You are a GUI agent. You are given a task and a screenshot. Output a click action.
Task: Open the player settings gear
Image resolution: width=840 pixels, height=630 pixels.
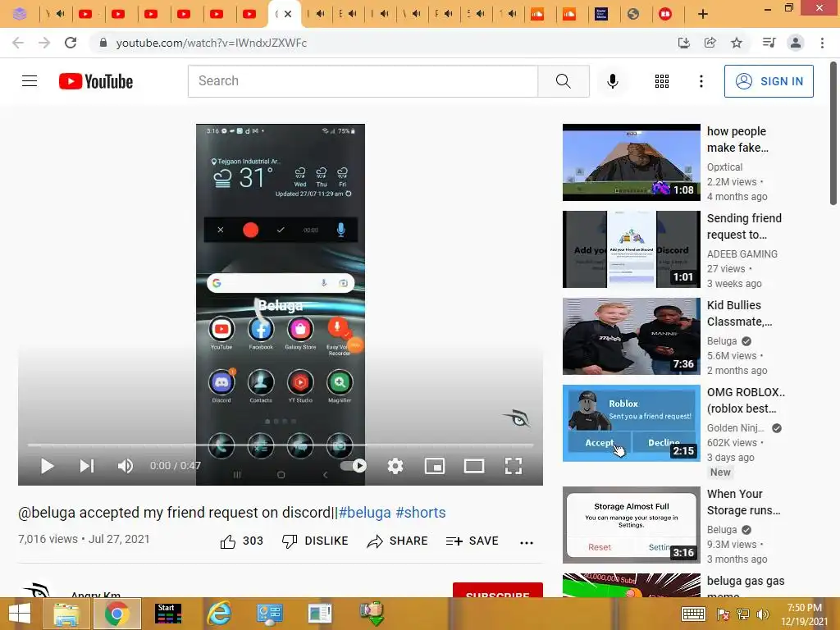(x=395, y=466)
